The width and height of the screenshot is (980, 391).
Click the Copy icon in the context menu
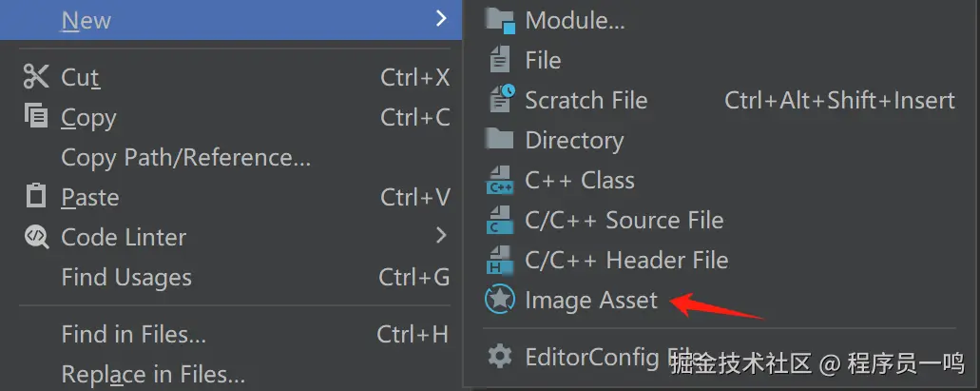(36, 117)
